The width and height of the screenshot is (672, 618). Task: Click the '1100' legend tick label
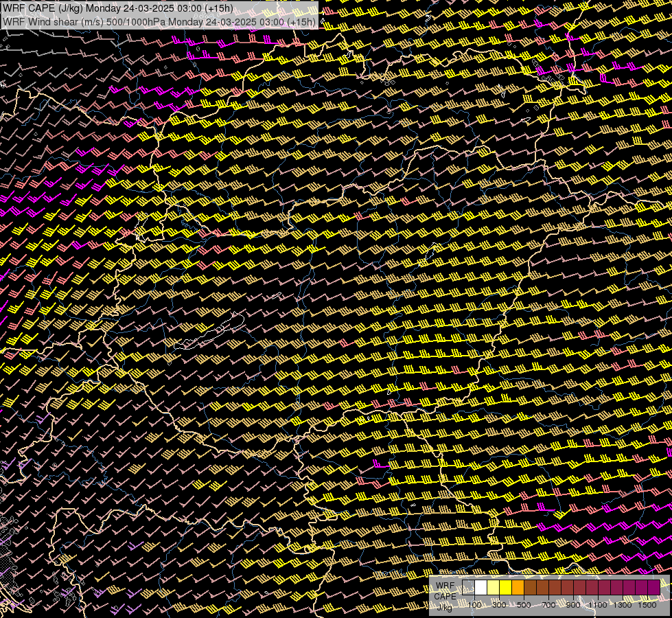tap(597, 605)
